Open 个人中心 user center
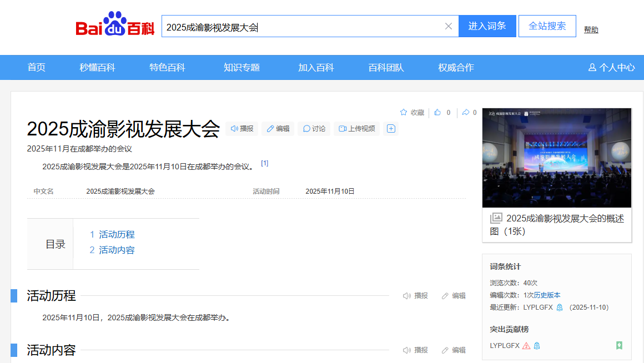Screen dimensions: 644x363 (x=611, y=68)
